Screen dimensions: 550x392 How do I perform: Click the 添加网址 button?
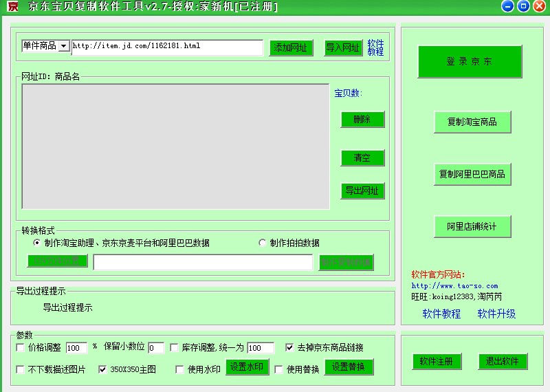tap(291, 47)
